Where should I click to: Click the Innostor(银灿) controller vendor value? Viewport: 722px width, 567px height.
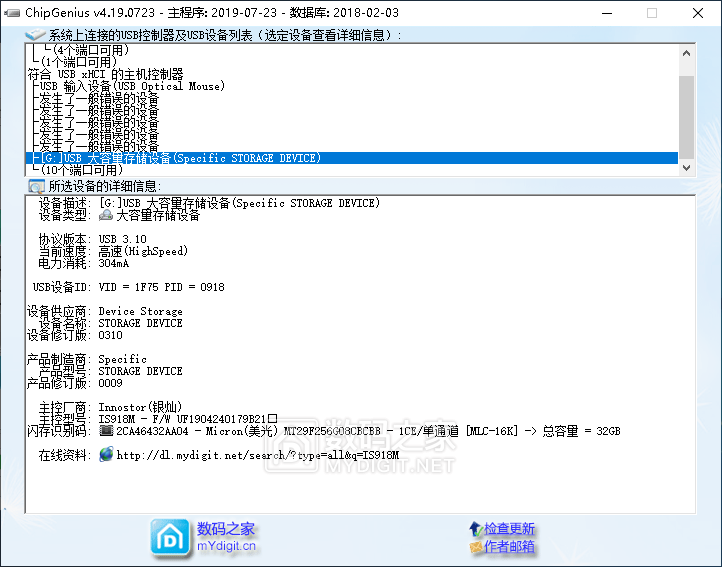[x=140, y=407]
